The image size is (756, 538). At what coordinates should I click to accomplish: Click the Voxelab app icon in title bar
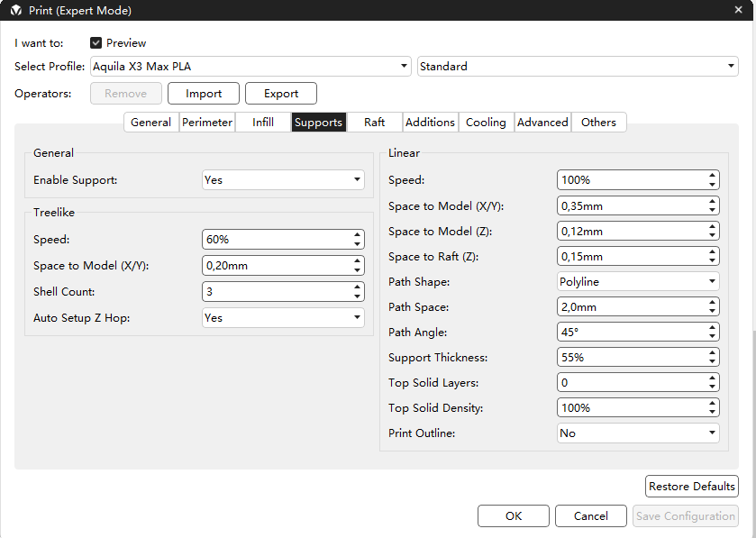tap(15, 11)
